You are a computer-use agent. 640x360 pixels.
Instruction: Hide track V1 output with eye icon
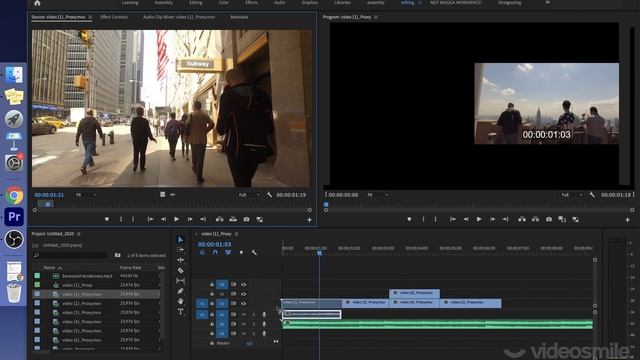[x=244, y=303]
